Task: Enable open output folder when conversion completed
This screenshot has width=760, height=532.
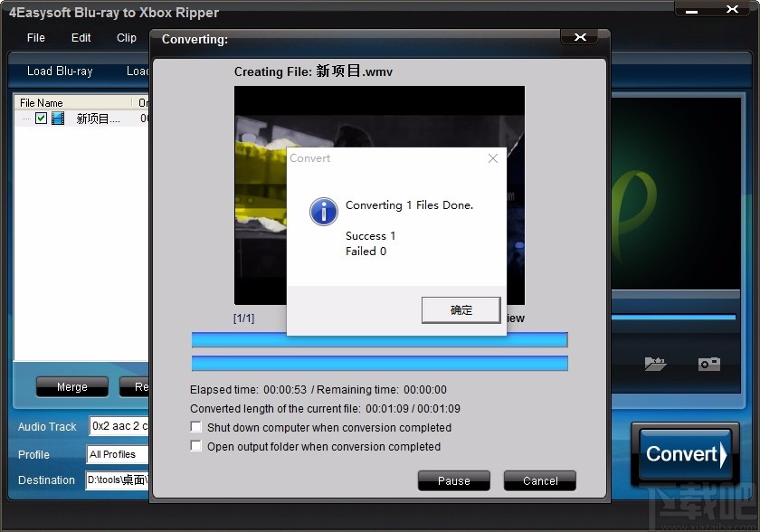Action: (195, 446)
